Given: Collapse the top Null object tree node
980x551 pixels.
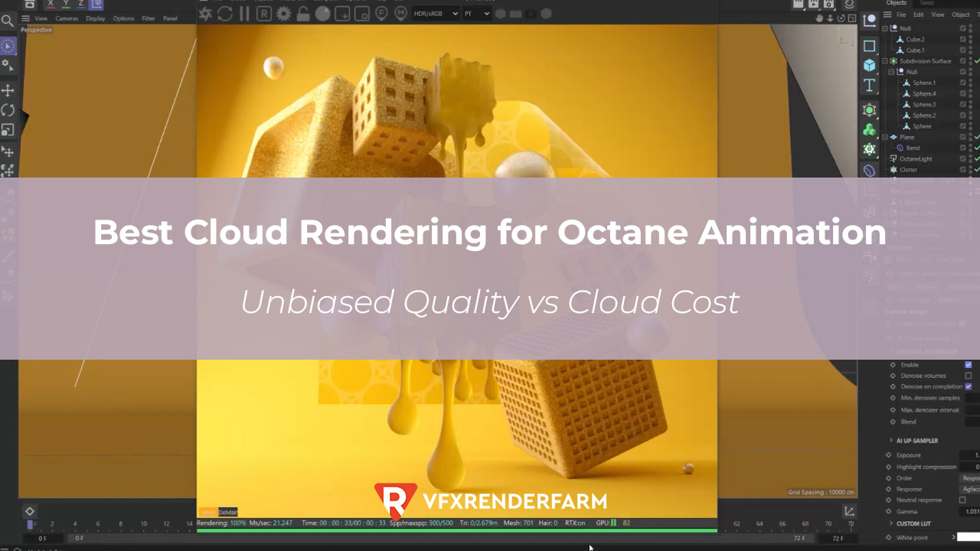Looking at the screenshot, I should [885, 28].
